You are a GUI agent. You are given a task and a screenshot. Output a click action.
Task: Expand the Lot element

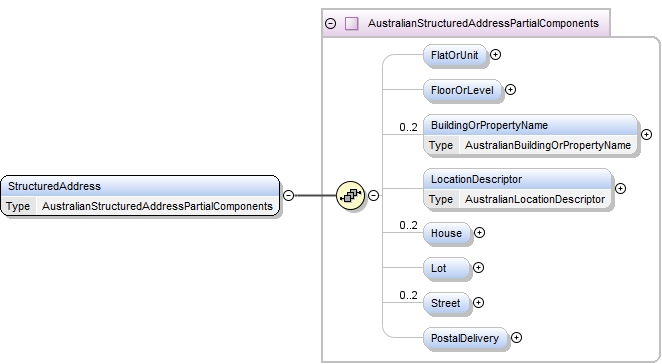478,268
